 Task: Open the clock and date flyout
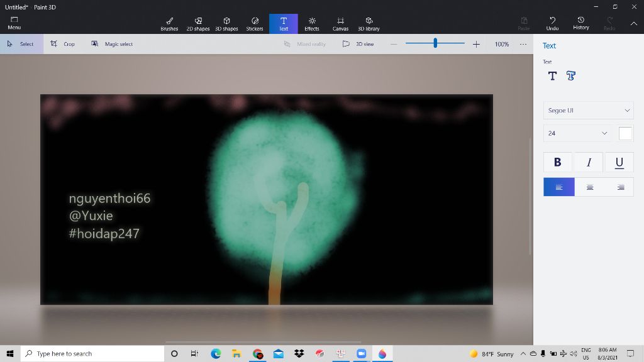tap(608, 353)
